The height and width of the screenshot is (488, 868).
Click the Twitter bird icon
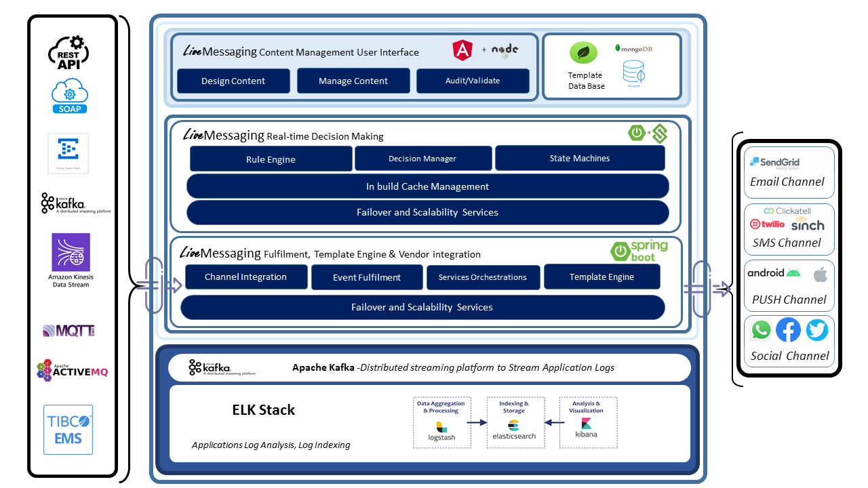point(816,331)
